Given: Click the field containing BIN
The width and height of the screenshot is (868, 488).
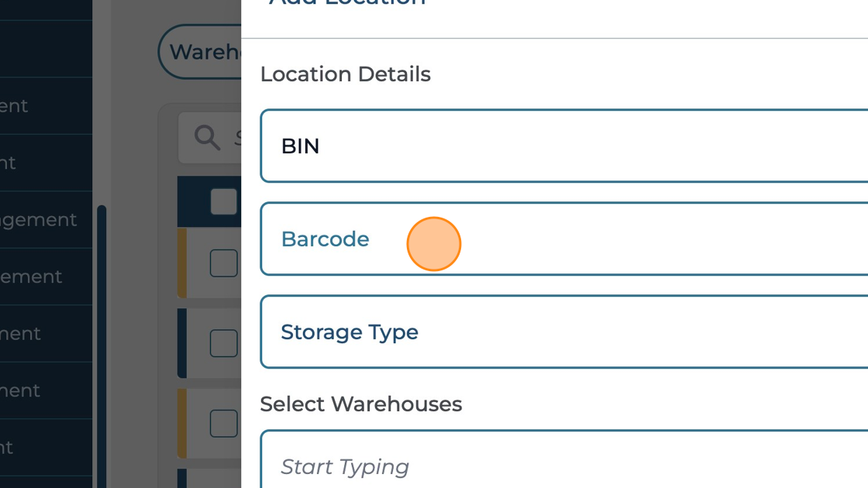Looking at the screenshot, I should click(x=564, y=146).
